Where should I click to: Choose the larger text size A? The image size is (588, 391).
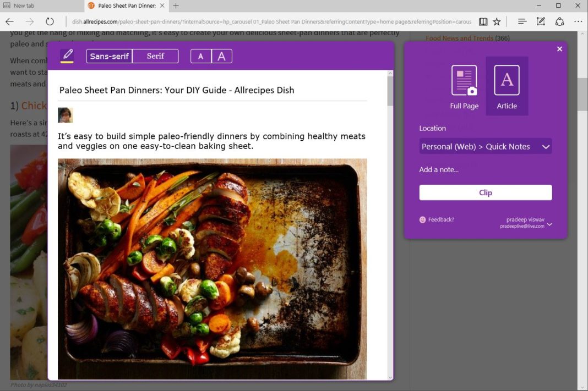222,56
